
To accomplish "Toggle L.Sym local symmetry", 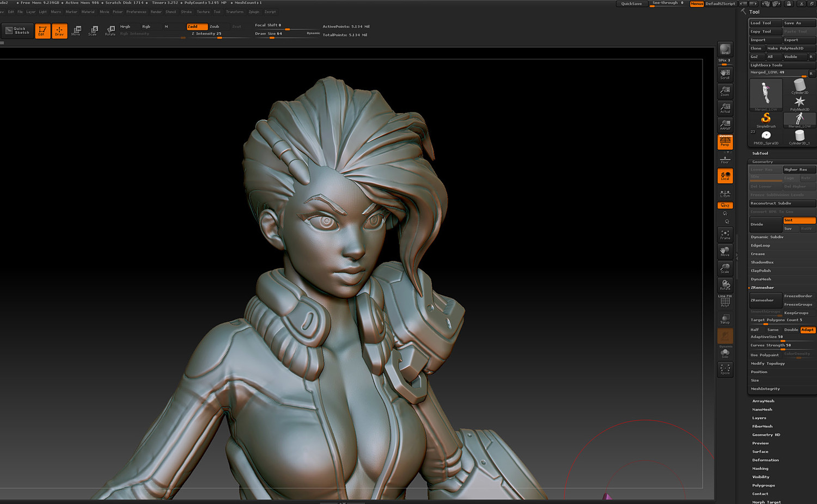I will (725, 193).
